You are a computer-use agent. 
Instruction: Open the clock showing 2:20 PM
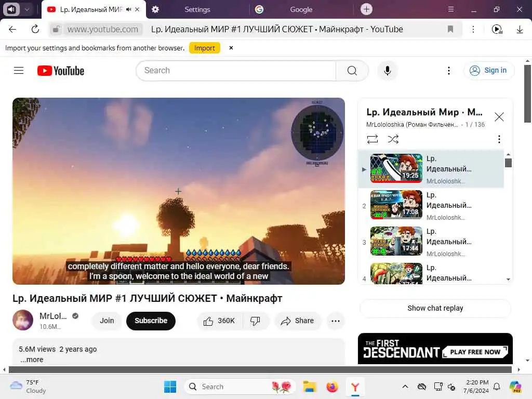tap(477, 387)
